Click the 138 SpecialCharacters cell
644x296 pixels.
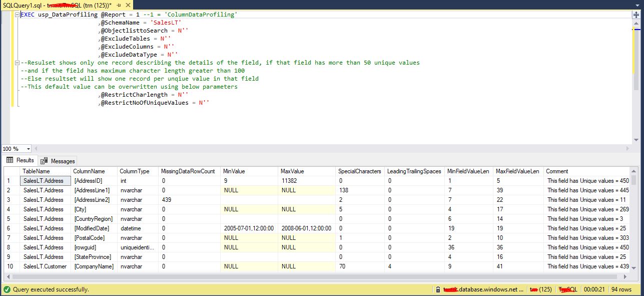pyautogui.click(x=360, y=190)
